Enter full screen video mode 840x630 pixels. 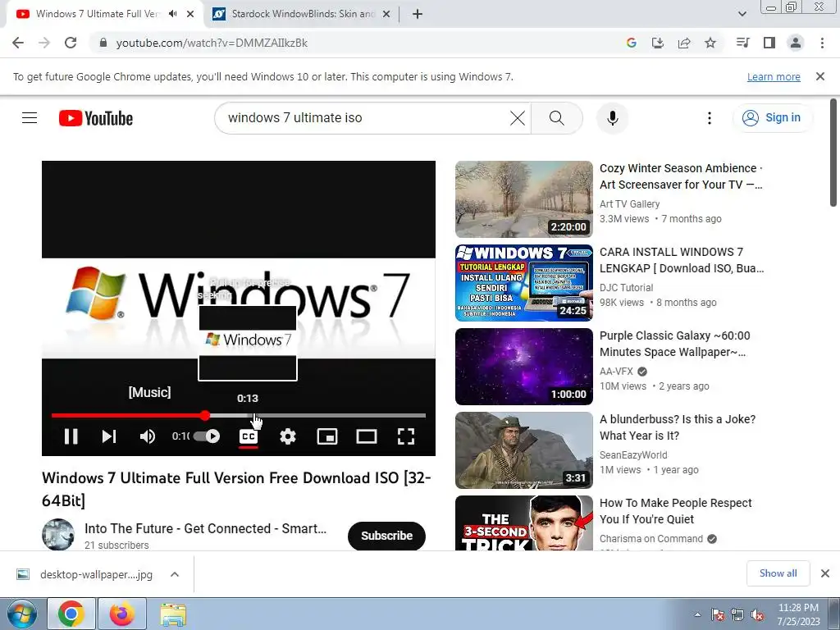pos(406,436)
